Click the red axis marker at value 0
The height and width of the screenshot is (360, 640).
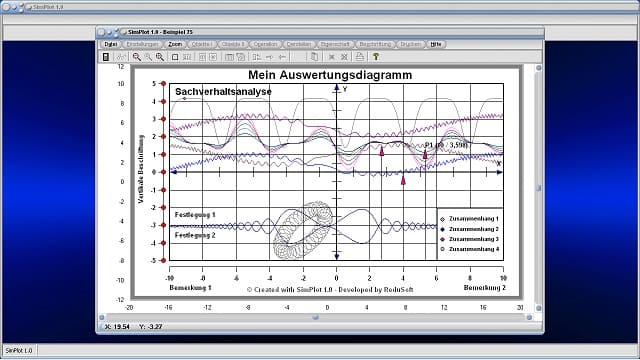[163, 172]
